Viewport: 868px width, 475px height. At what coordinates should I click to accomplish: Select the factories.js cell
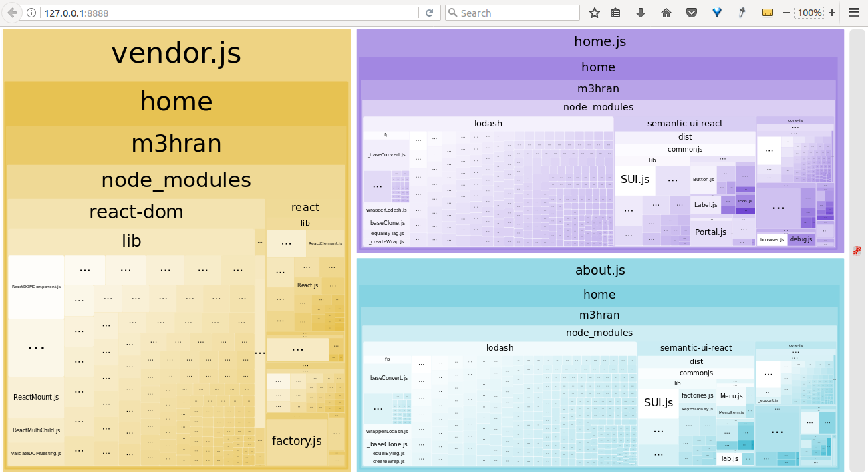click(698, 395)
